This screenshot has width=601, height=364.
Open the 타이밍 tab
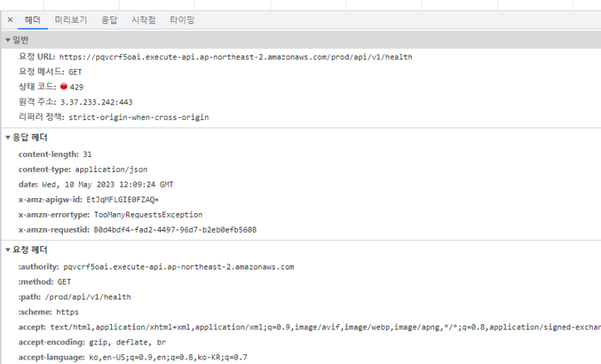(182, 20)
